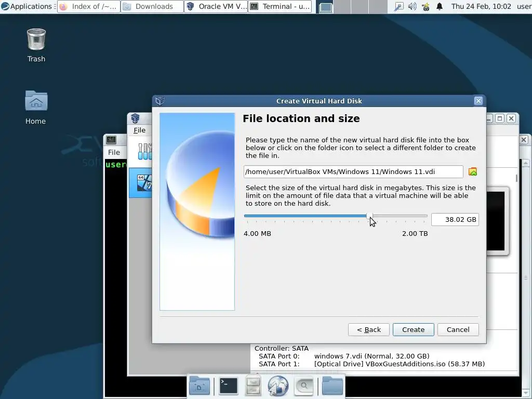
Task: Open the Home folder desktop icon
Action: 36,108
